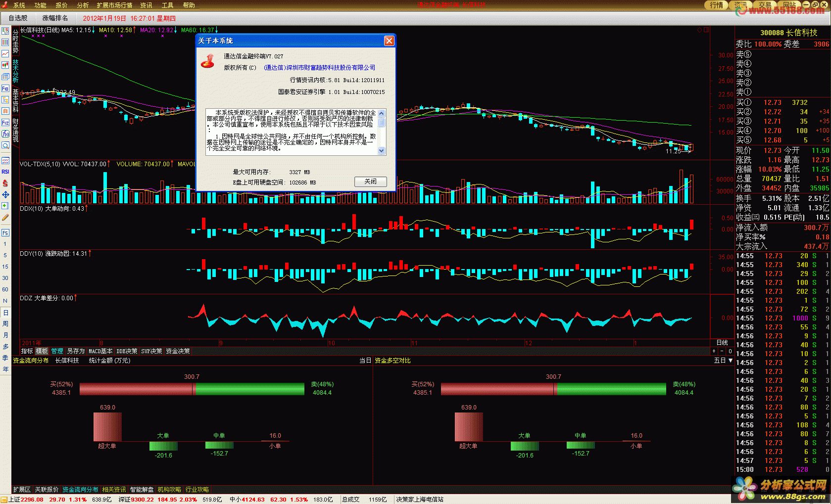Click the custom stock list icon atop the sidebar
The height and width of the screenshot is (504, 831).
click(5, 31)
